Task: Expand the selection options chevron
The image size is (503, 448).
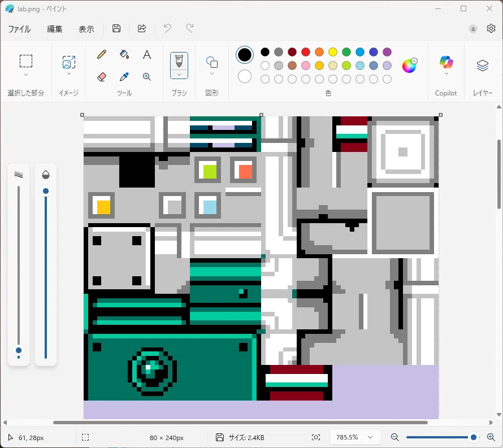Action: 26,75
